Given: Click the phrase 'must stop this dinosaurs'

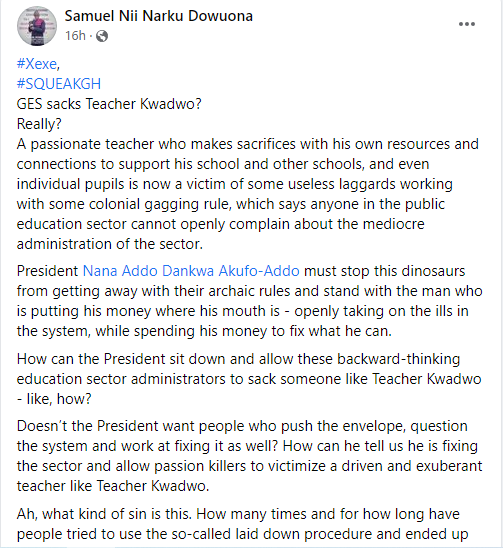Looking at the screenshot, I should (385, 271).
